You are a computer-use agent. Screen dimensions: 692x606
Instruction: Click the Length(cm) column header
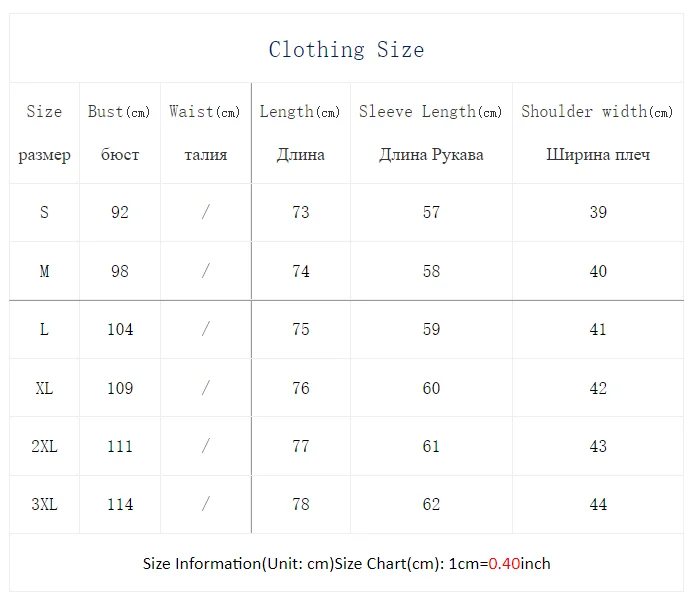click(x=300, y=112)
